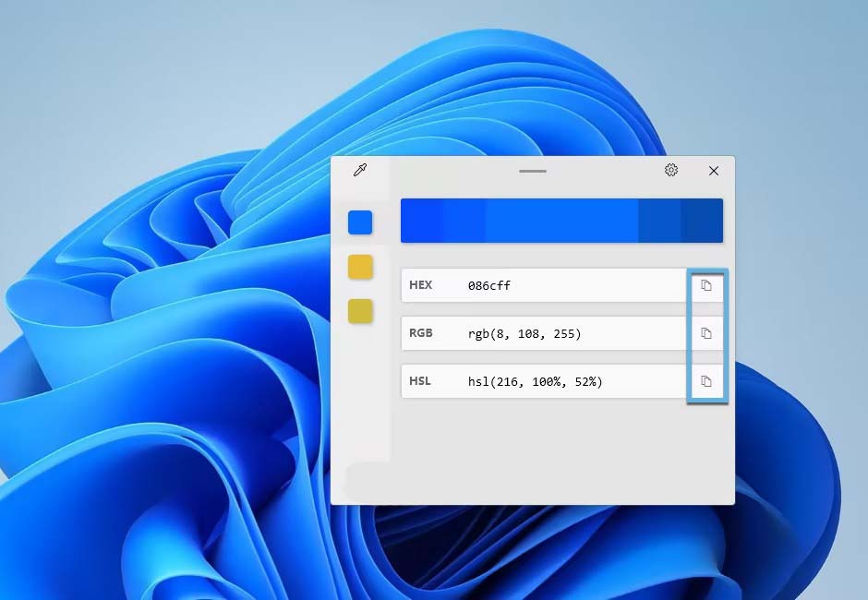868x600 pixels.
Task: Click the window drag handle bar at top
Action: coord(533,171)
